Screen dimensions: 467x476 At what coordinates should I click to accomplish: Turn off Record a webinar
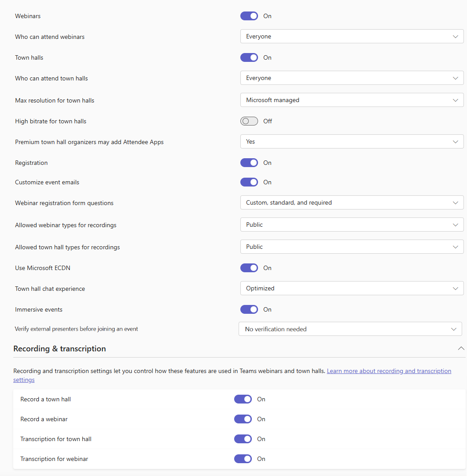point(243,419)
